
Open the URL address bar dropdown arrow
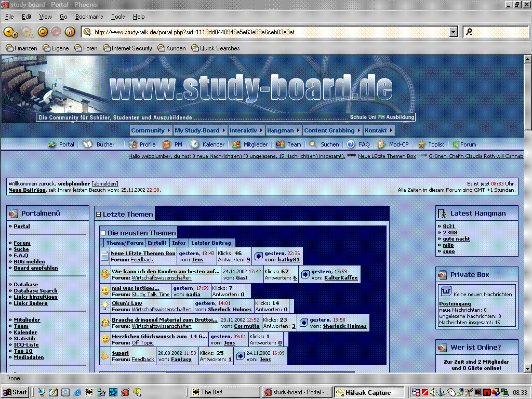(453, 32)
